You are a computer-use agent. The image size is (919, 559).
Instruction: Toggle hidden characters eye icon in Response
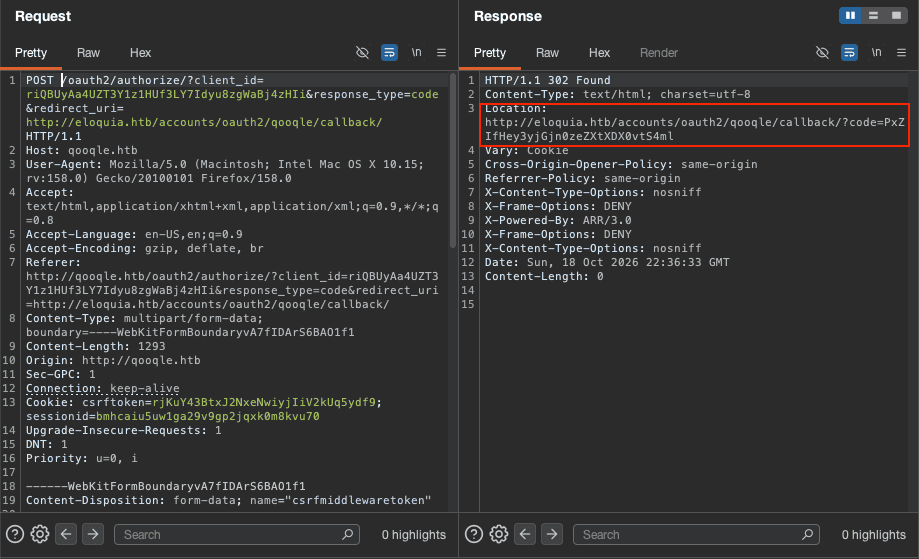point(822,53)
